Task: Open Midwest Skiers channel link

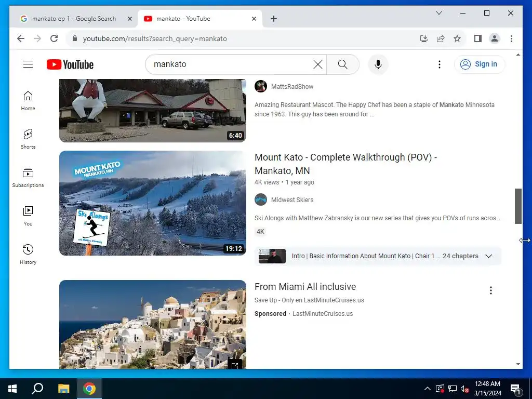Action: click(292, 200)
